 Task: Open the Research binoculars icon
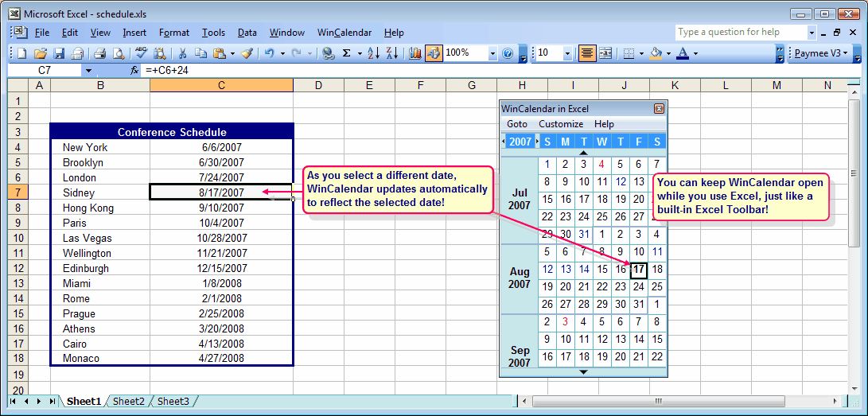click(159, 53)
